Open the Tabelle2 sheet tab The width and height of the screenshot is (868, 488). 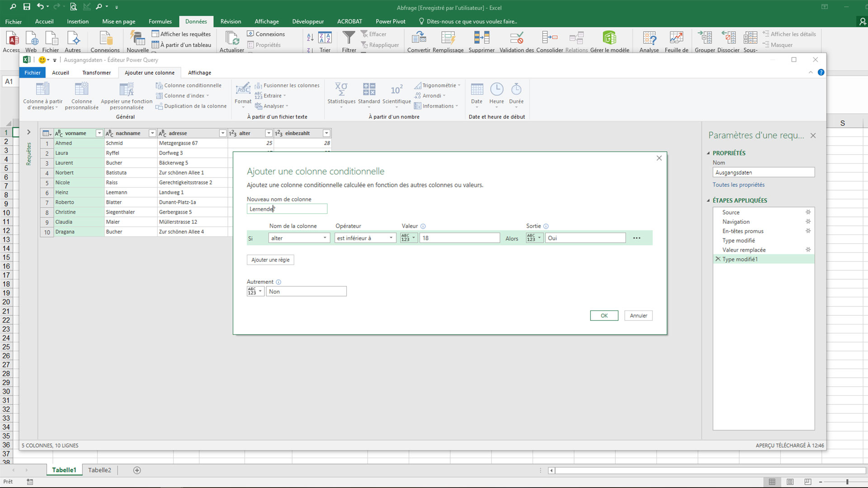pos(99,470)
